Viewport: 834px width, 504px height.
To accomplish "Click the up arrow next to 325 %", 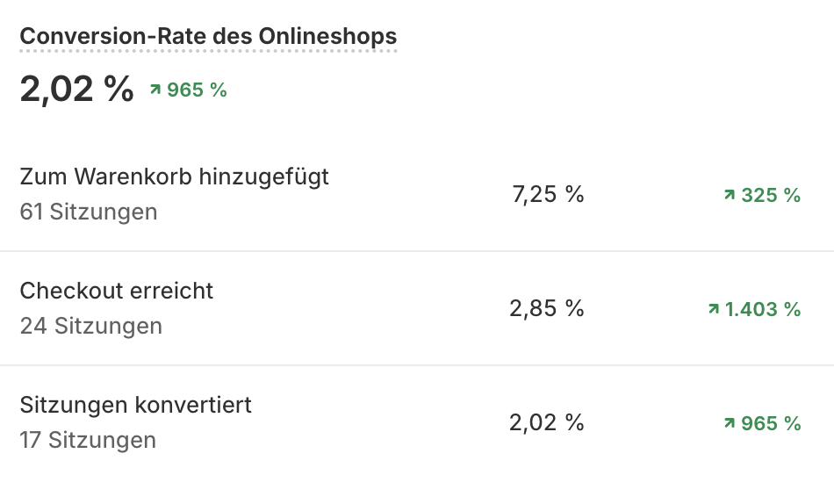I will pyautogui.click(x=730, y=195).
